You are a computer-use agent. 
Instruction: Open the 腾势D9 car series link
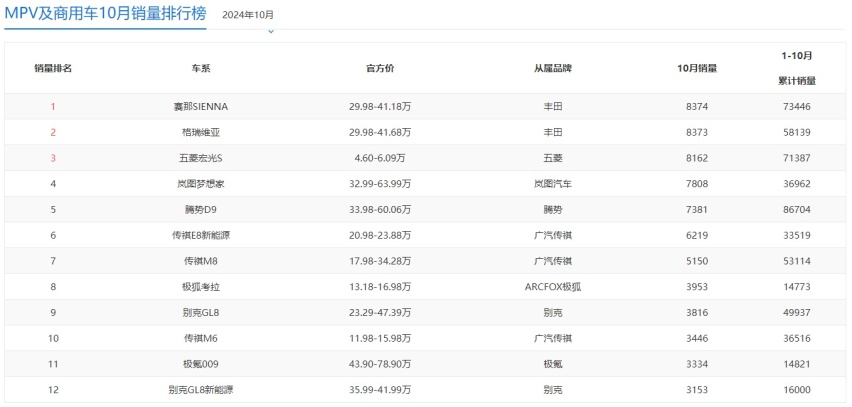[x=201, y=210]
